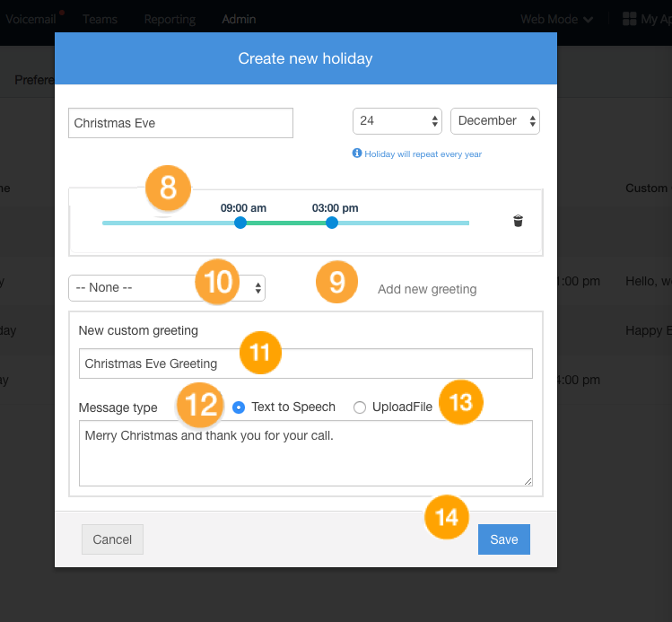
Task: Click the textarea resize grip corner
Action: [528, 481]
